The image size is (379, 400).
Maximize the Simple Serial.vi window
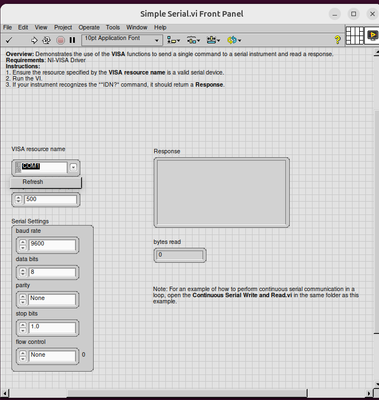point(354,14)
